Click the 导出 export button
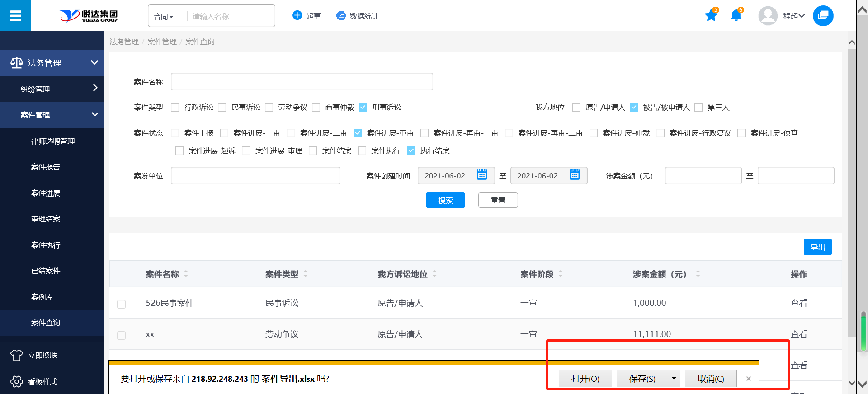The height and width of the screenshot is (394, 868). pos(817,247)
